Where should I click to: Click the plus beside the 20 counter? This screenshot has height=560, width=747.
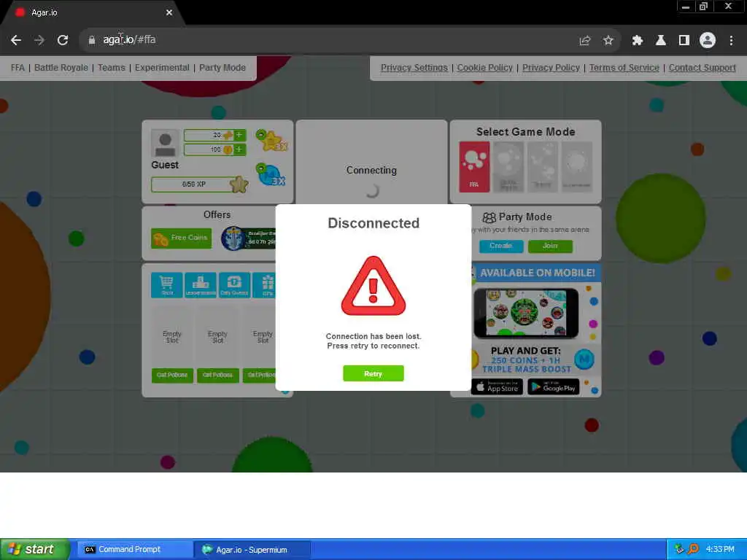pyautogui.click(x=239, y=135)
